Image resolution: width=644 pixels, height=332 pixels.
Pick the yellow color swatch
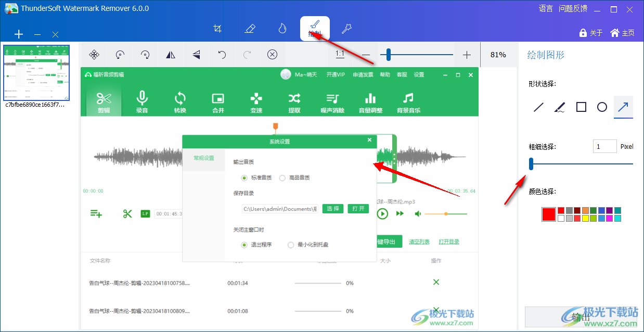[585, 218]
